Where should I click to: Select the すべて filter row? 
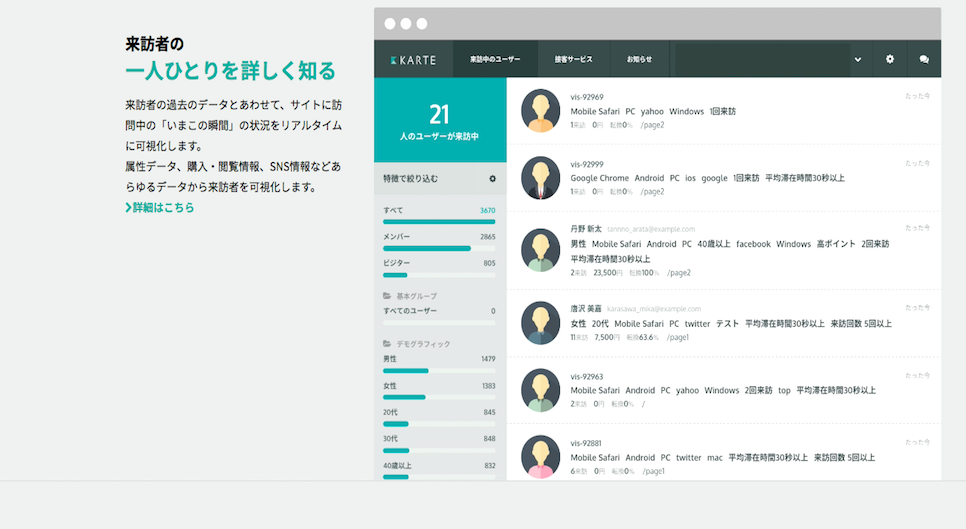point(439,215)
